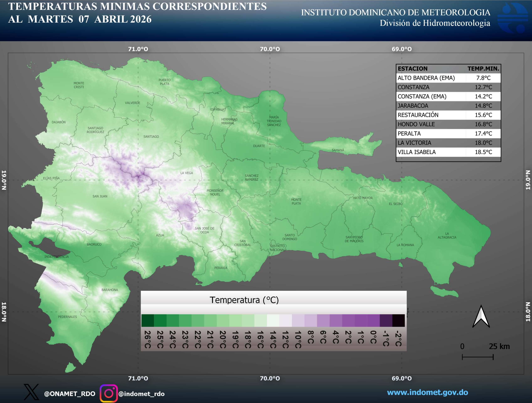This screenshot has width=532, height=403.
Task: Click the @ONAMET_RDO handle text
Action: (x=70, y=394)
